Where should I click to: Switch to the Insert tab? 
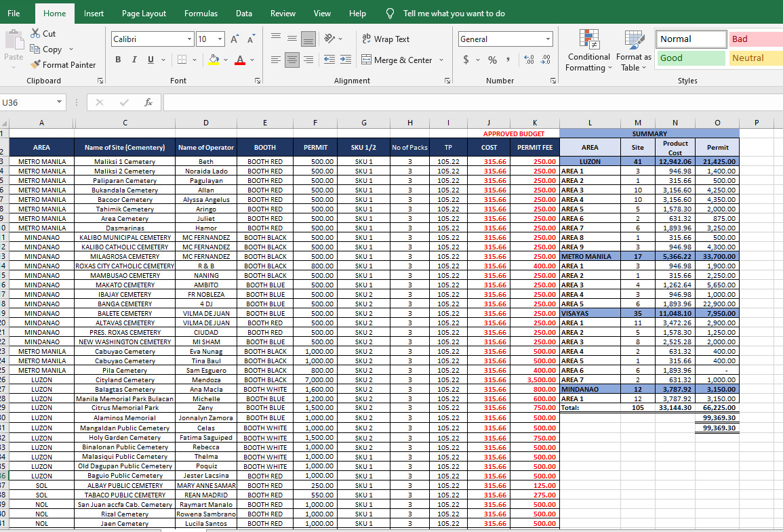(x=94, y=14)
